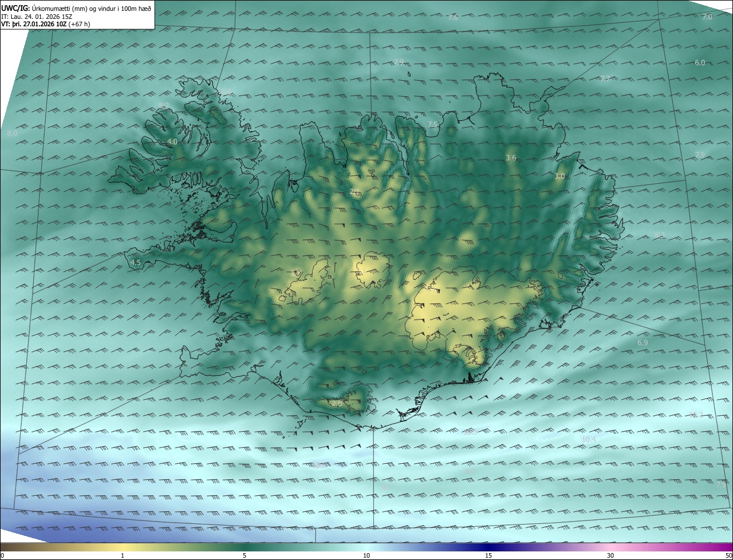This screenshot has width=733, height=560.
Task: Click the dark navy section of the colour bar
Action: point(488,547)
